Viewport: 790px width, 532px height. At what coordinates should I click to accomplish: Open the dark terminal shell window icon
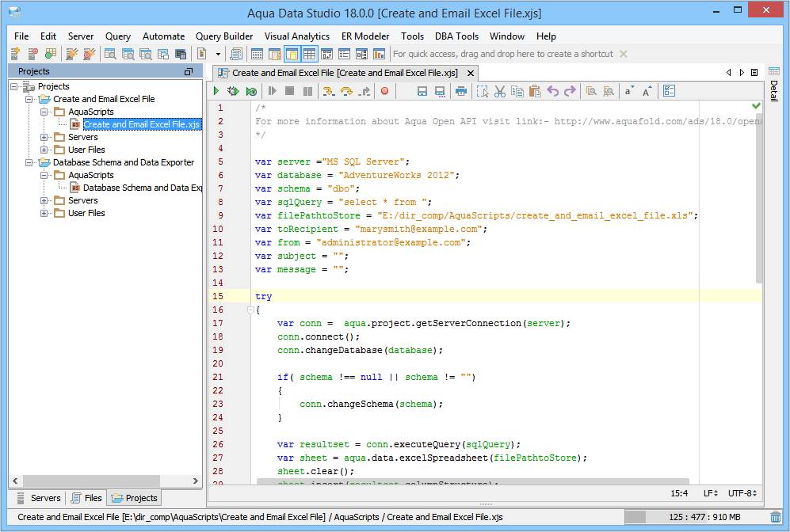click(x=181, y=54)
